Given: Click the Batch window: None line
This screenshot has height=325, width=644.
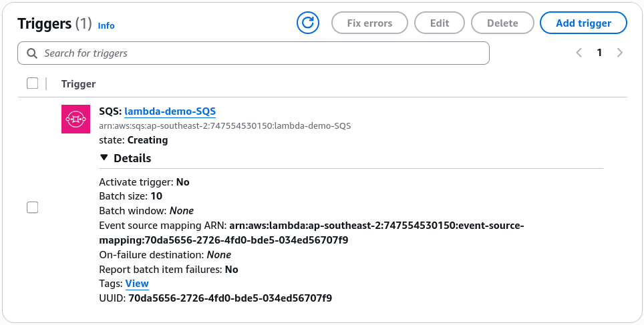Looking at the screenshot, I should tap(146, 211).
